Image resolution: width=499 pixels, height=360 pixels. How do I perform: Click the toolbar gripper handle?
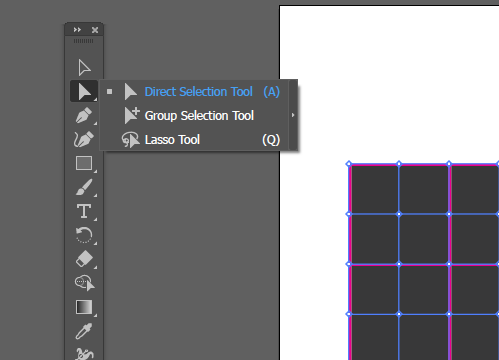tap(84, 41)
